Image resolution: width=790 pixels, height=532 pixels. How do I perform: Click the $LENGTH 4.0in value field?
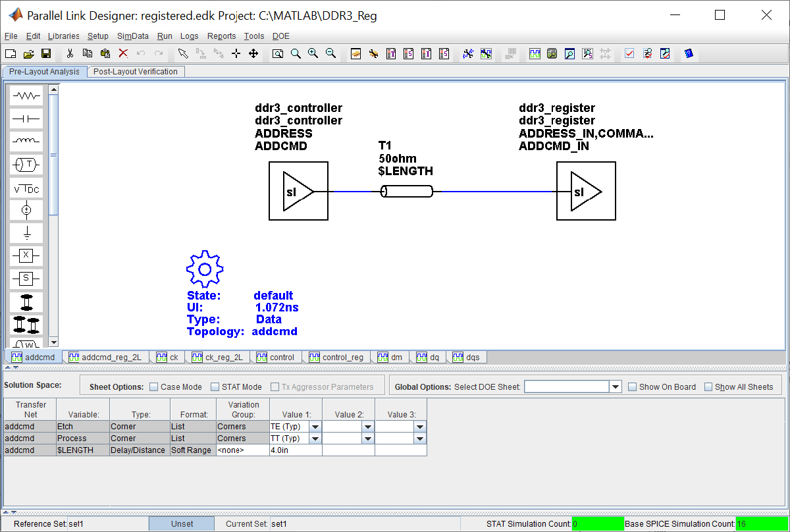click(x=296, y=450)
